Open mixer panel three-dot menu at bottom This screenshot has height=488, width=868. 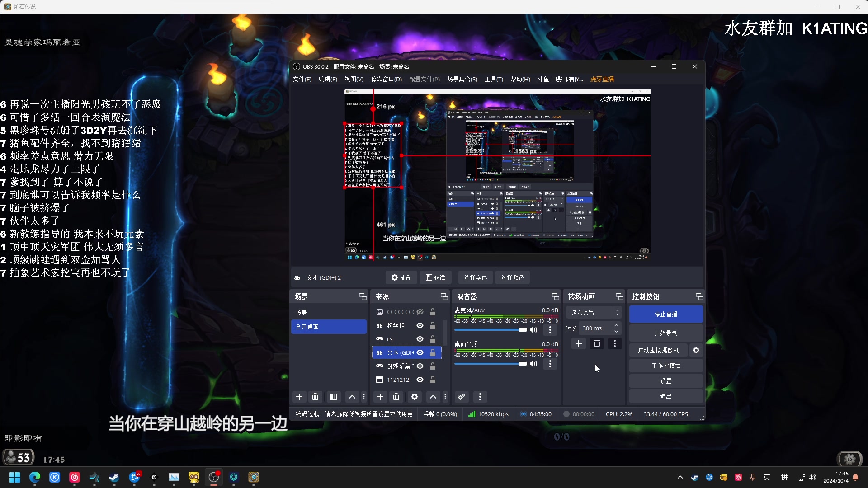(480, 397)
